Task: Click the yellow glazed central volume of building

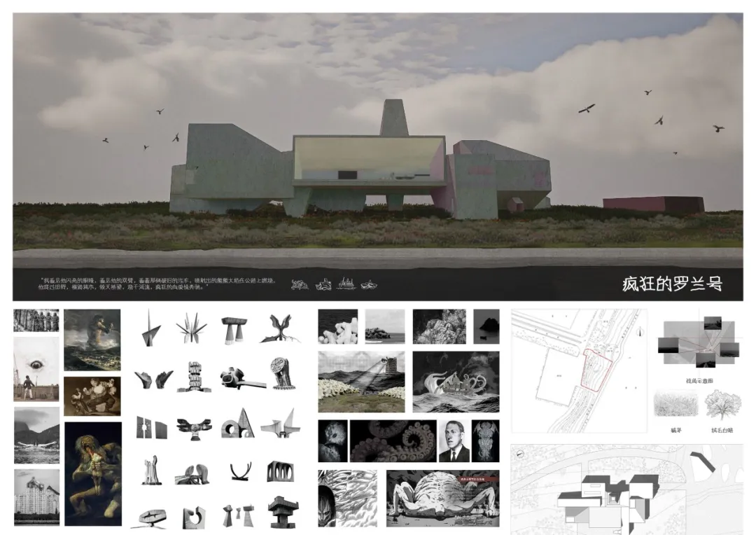Action: [x=370, y=160]
